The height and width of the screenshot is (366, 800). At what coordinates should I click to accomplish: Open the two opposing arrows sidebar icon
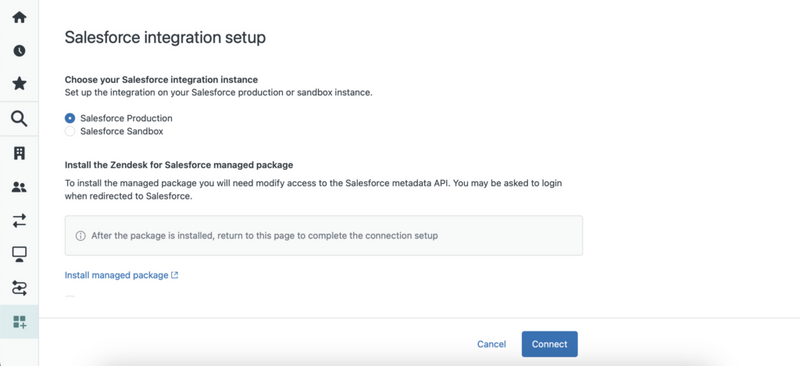click(x=19, y=221)
